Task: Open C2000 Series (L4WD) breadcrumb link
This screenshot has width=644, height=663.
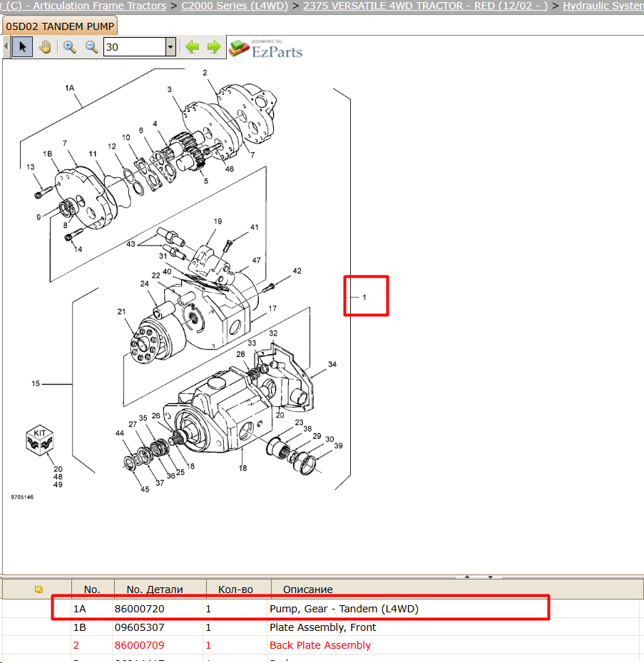Action: [x=235, y=6]
